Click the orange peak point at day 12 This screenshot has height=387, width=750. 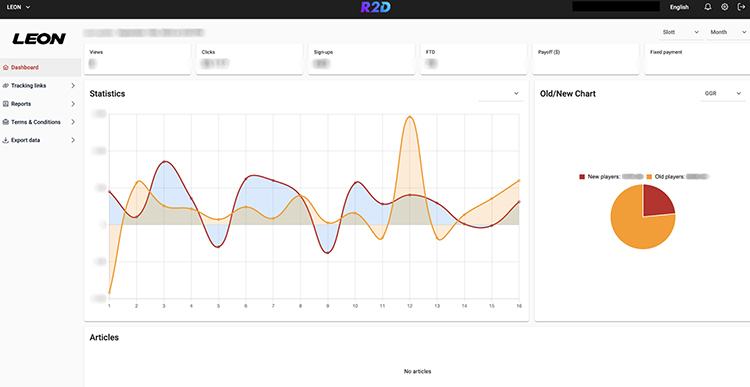click(x=409, y=117)
